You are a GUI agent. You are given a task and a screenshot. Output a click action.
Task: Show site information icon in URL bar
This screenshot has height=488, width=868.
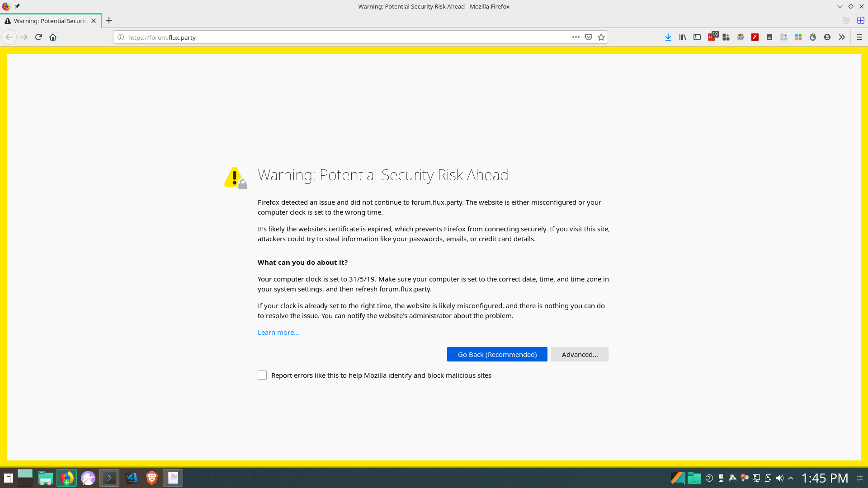[x=121, y=37]
